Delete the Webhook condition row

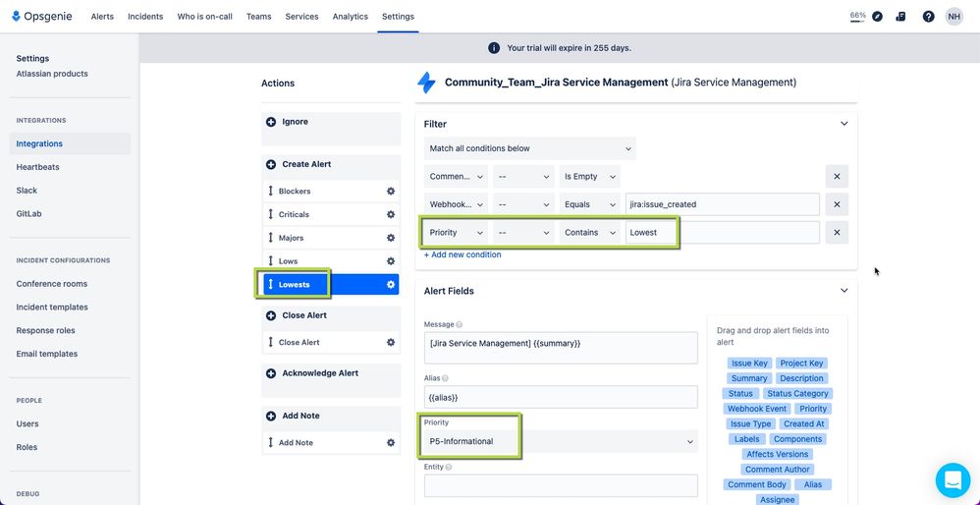(837, 204)
